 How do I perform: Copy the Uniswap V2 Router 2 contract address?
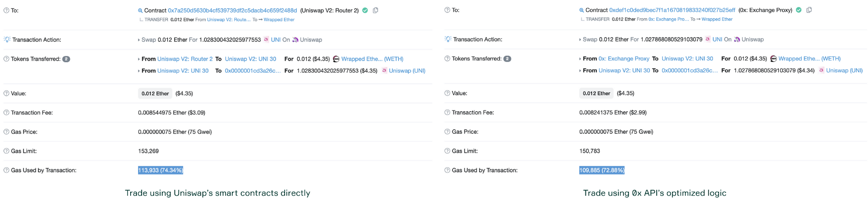(375, 10)
